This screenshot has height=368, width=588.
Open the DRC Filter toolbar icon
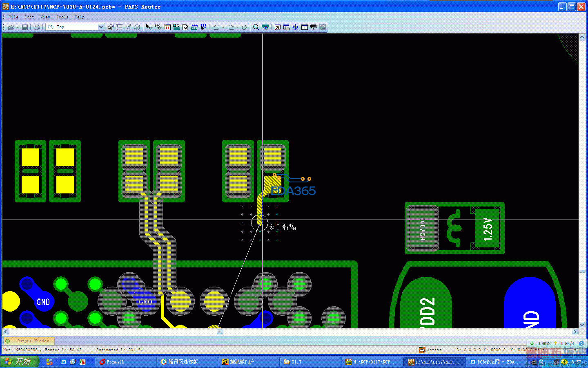(x=158, y=27)
